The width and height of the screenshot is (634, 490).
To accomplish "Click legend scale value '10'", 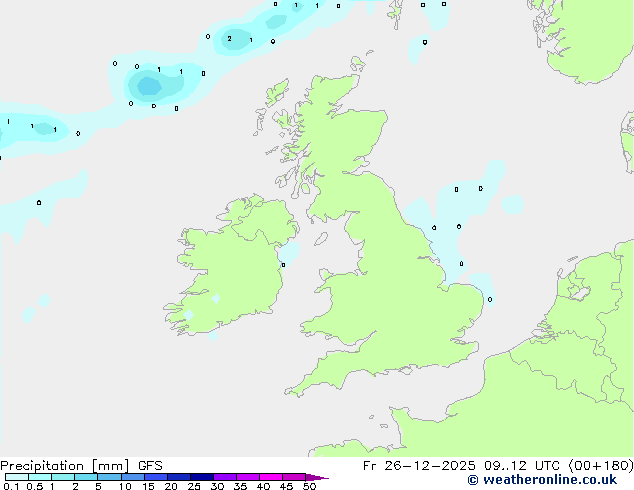I will pos(125,486).
